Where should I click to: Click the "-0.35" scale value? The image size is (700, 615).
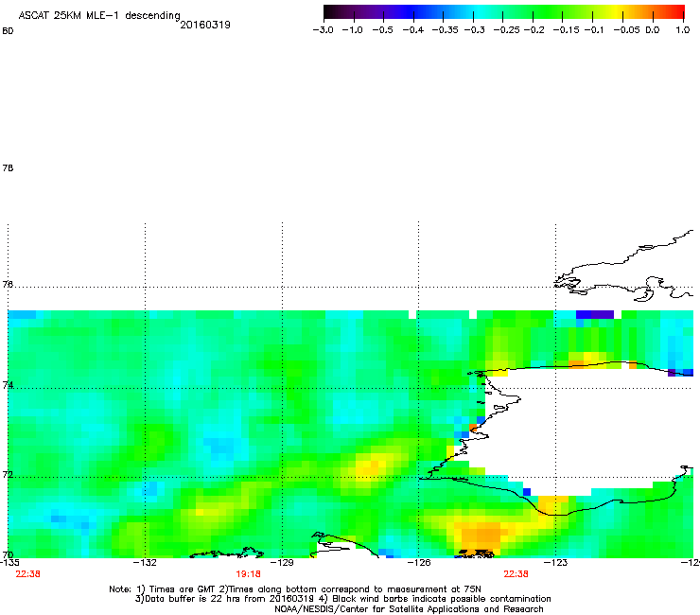pyautogui.click(x=444, y=30)
